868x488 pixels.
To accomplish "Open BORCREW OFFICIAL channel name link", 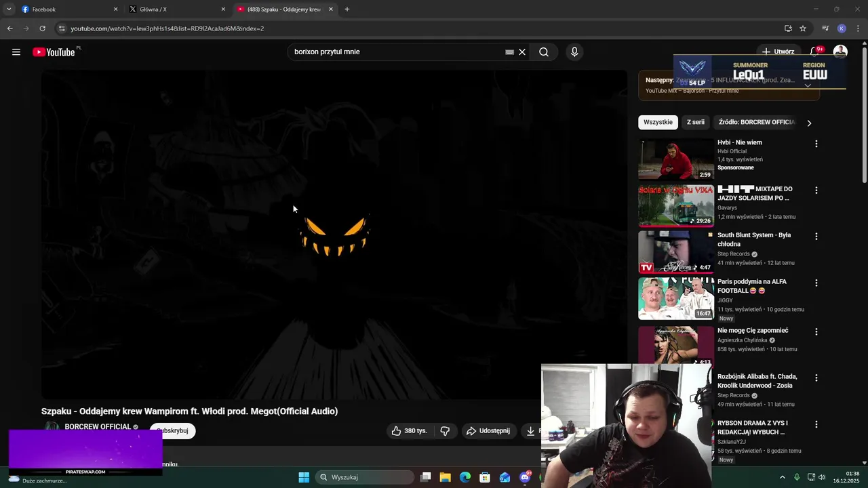I will click(98, 427).
